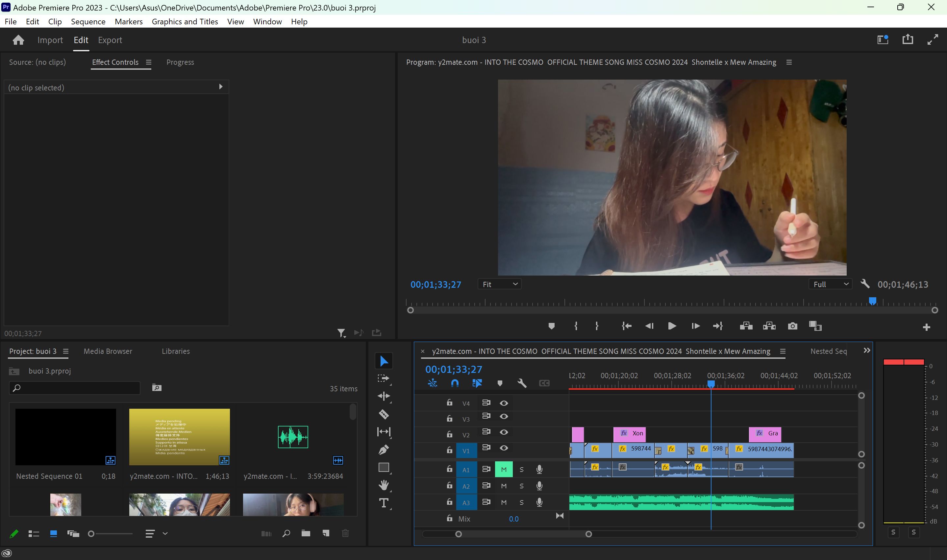947x560 pixels.
Task: Switch to Media Browser tab
Action: 108,351
